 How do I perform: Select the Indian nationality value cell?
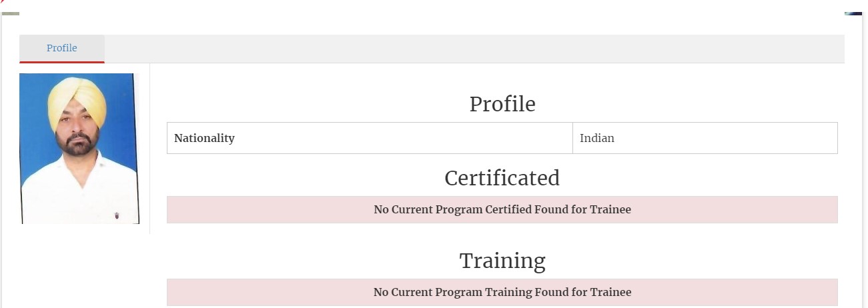pos(704,138)
